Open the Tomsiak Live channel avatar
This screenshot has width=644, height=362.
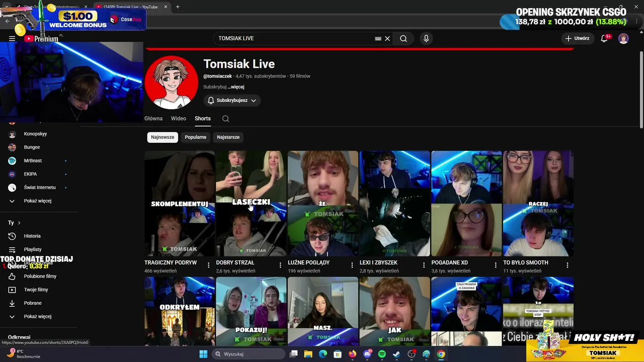coord(171,82)
